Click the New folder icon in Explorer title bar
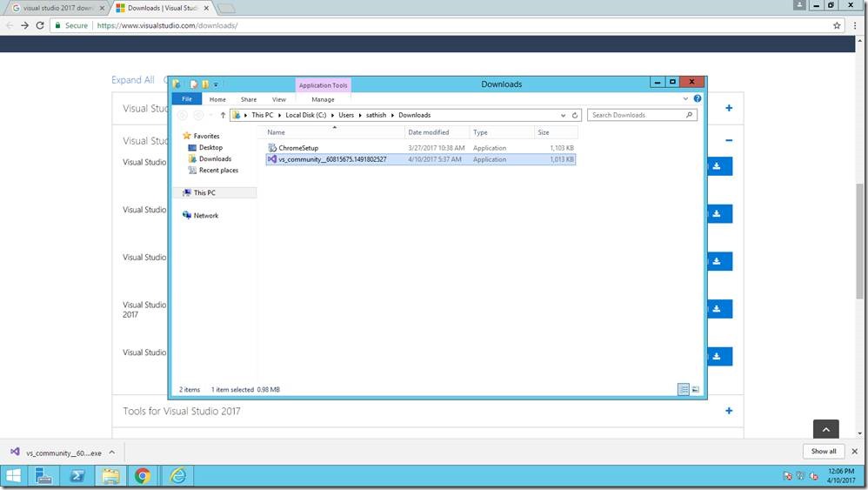 [205, 84]
